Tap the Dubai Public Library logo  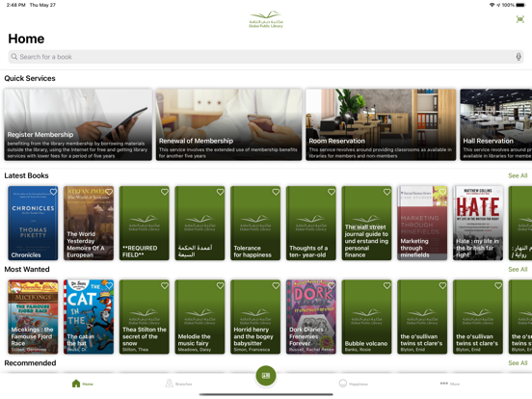point(266,19)
